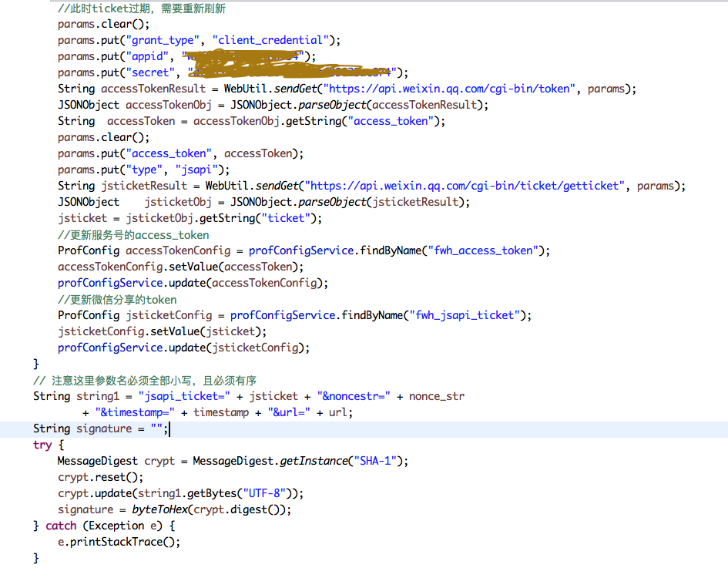Screen dimensions: 728x578
Task: Place cursor on sendGet in accessTokenResult line
Action: [295, 89]
